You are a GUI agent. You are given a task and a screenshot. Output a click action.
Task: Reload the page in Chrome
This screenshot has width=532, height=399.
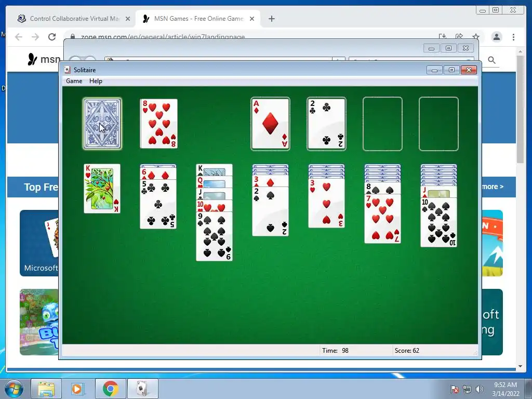(x=52, y=37)
